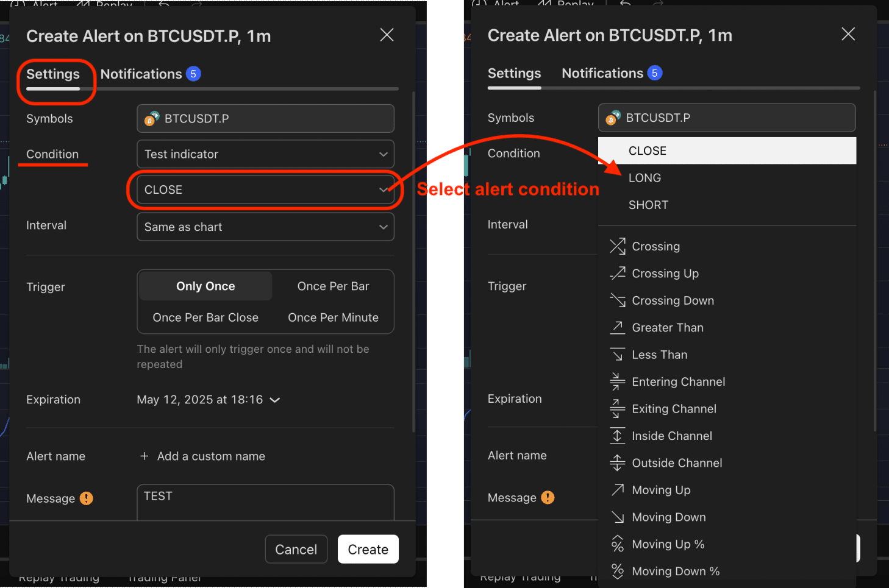Click the BTCUSDT.P symbol field in left dialog

click(265, 119)
